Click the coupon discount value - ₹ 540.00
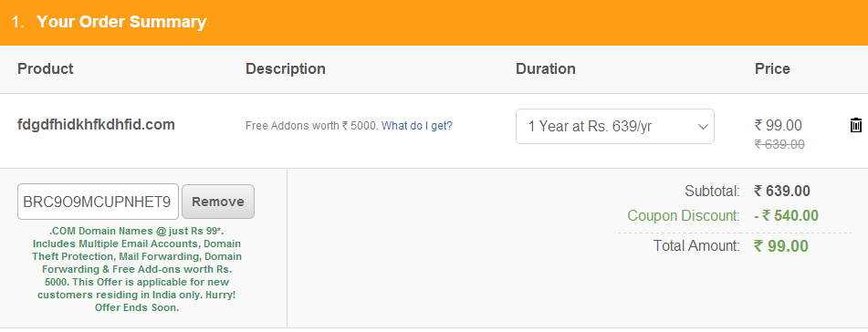The height and width of the screenshot is (332, 868). click(x=786, y=216)
